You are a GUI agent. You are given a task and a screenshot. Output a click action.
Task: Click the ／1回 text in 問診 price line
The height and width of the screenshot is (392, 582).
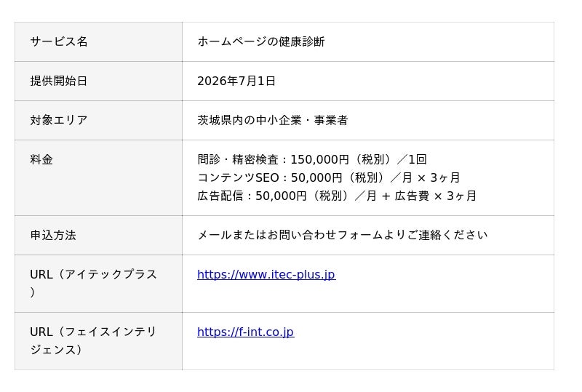click(412, 159)
